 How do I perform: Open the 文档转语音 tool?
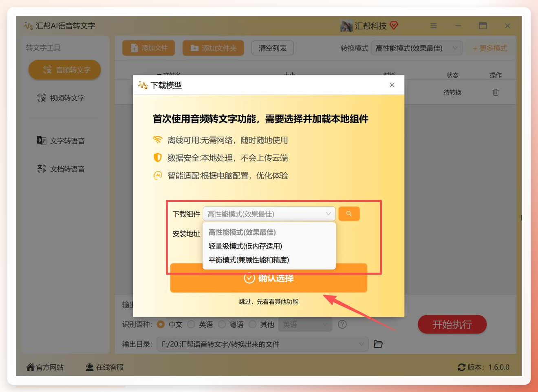[61, 169]
